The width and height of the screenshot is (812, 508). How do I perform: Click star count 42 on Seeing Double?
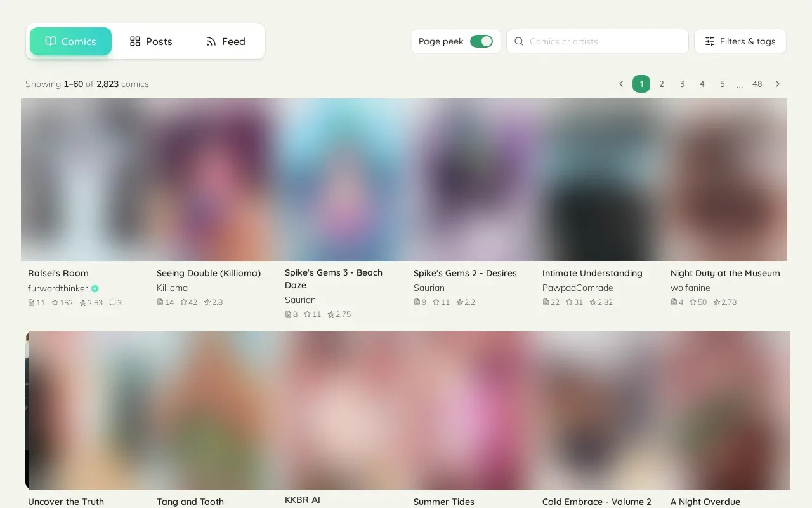click(x=188, y=302)
